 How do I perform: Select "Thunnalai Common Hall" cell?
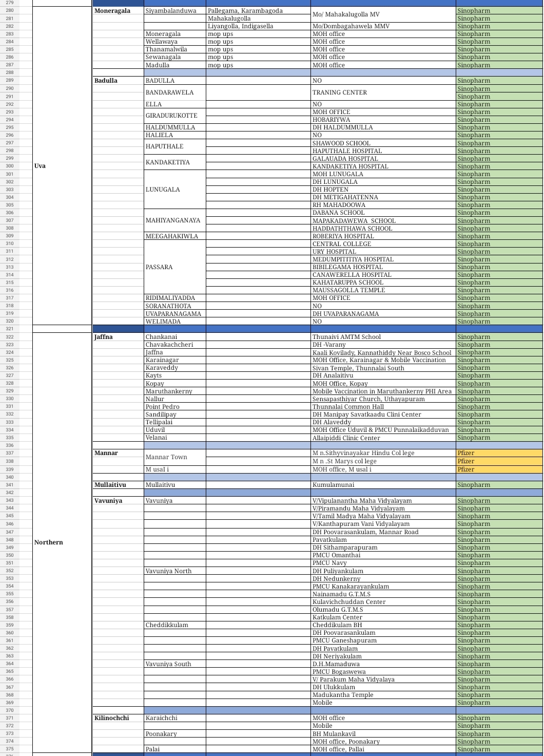pos(383,407)
